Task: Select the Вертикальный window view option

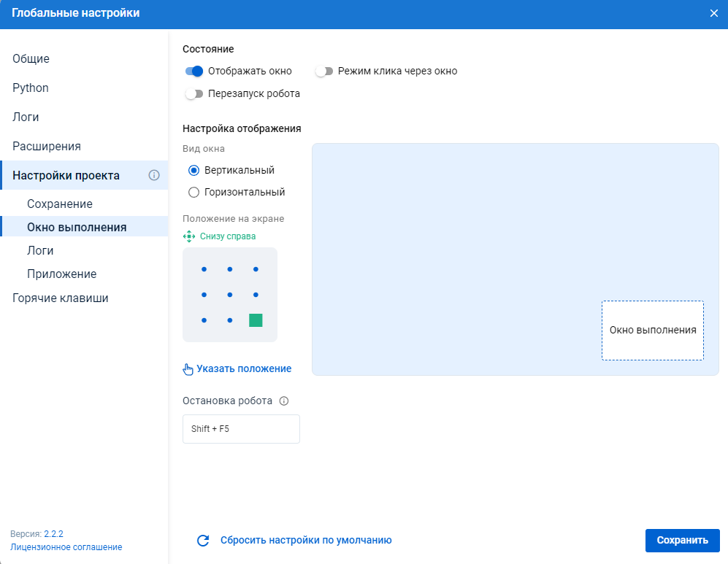Action: [194, 170]
